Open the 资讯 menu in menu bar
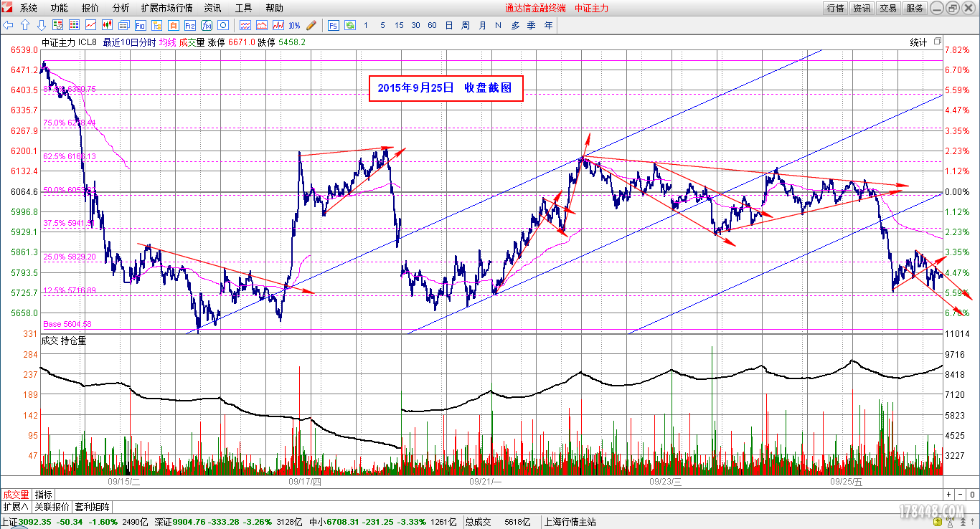 tap(213, 8)
